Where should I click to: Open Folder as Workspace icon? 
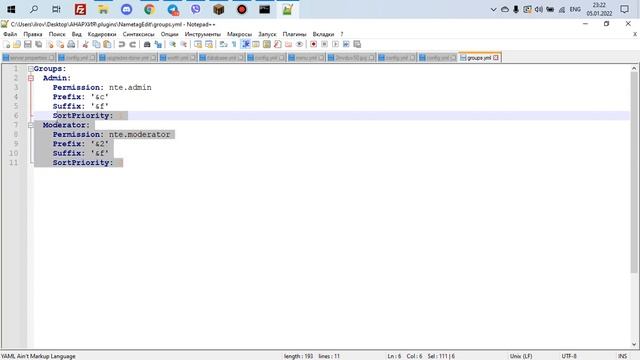[x=288, y=44]
